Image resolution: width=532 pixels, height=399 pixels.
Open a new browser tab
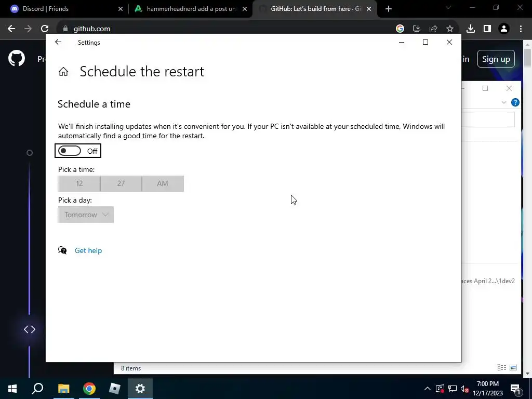click(x=389, y=9)
